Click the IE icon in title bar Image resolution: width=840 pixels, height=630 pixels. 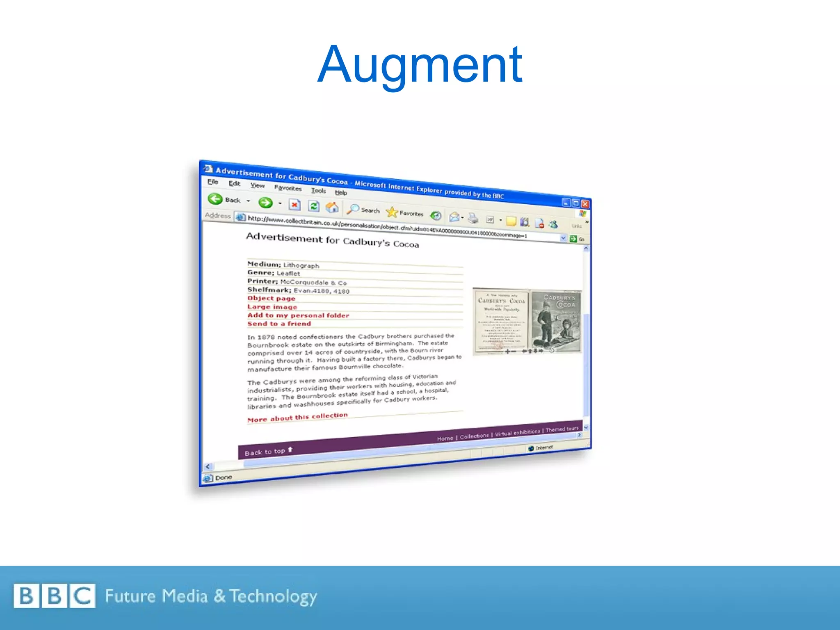208,169
